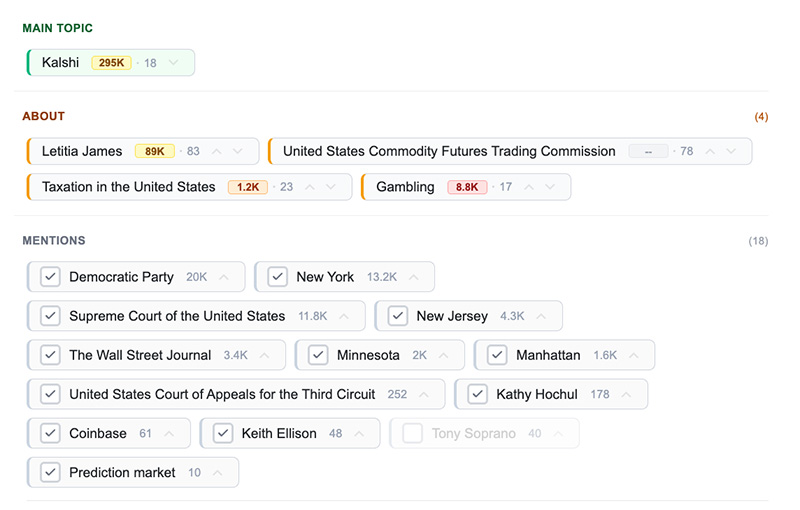Click the About count (4)

click(x=761, y=117)
